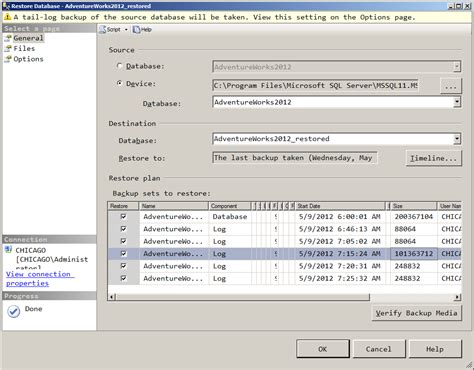Sort by the Component column header

(x=230, y=206)
